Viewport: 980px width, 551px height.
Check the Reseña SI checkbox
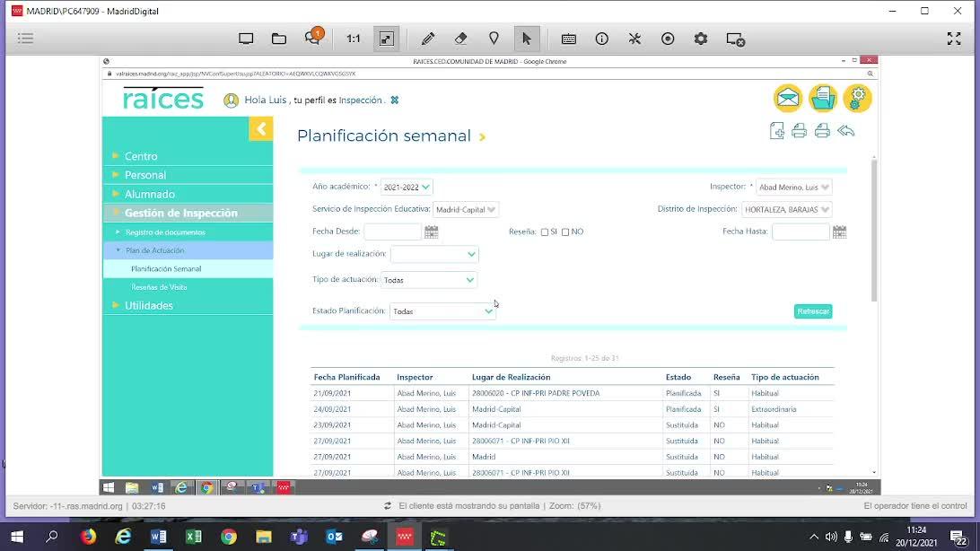(545, 232)
